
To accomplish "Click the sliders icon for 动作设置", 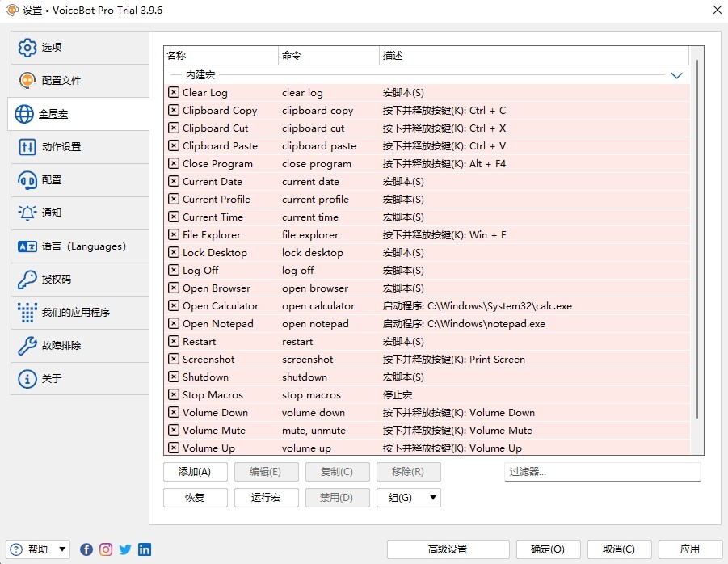I will [27, 147].
